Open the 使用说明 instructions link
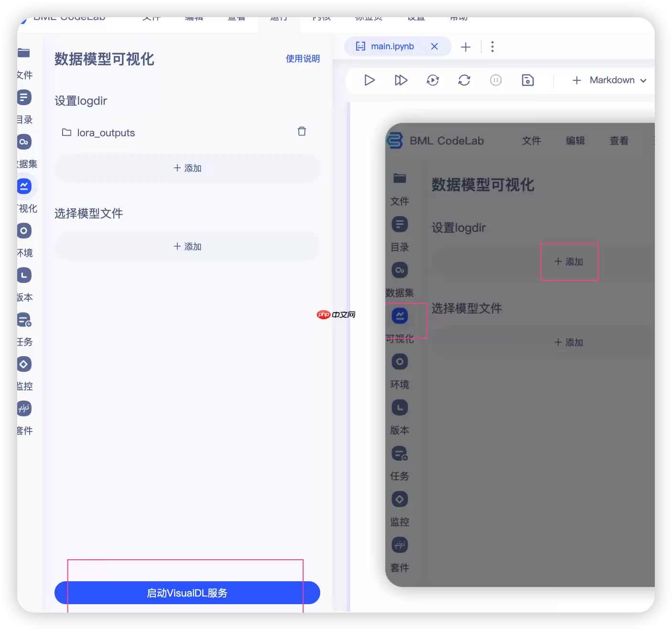 coord(303,58)
